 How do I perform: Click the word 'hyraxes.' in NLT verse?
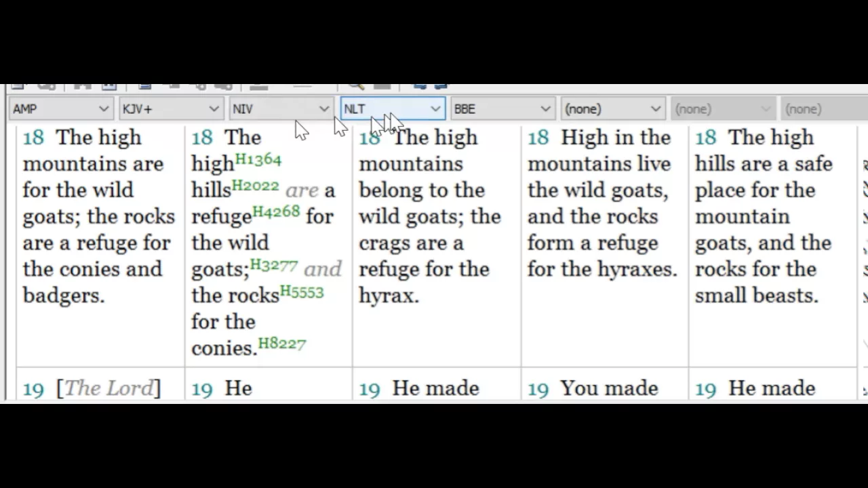(x=637, y=269)
